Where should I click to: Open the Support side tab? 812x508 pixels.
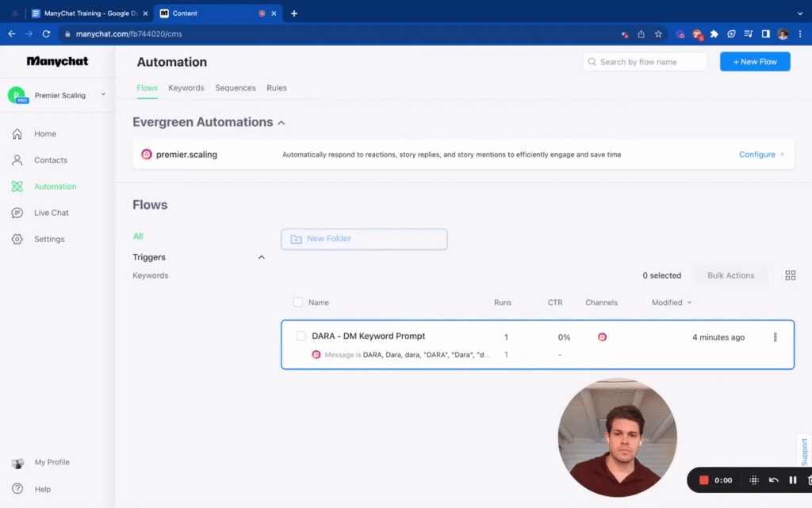pyautogui.click(x=804, y=451)
